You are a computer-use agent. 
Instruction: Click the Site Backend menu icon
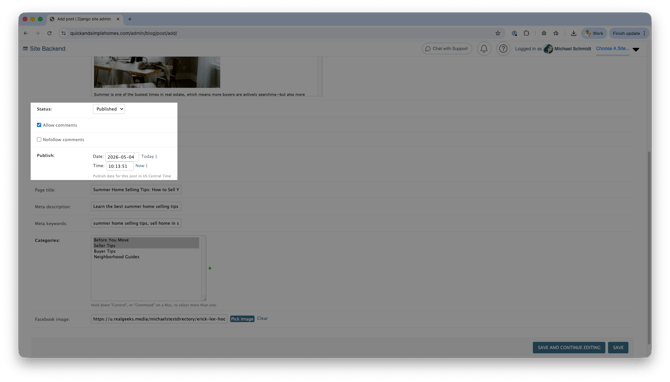click(25, 49)
